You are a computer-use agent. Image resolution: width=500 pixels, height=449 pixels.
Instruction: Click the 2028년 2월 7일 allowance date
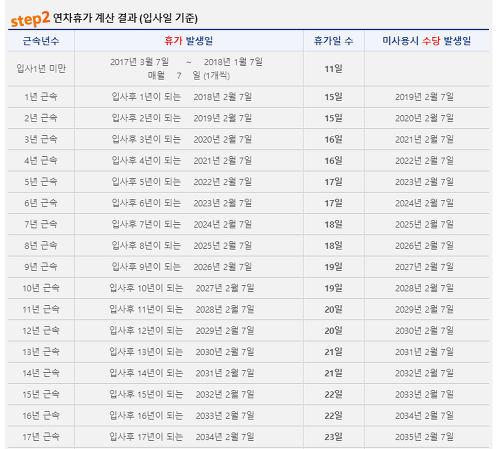424,288
